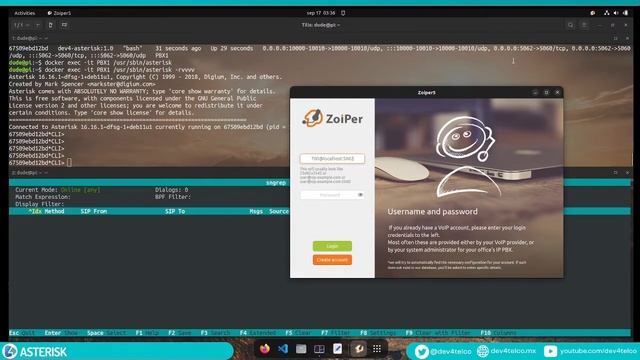
Task: Click the 'Match Expression:' label in sngrep
Action: tap(43, 197)
